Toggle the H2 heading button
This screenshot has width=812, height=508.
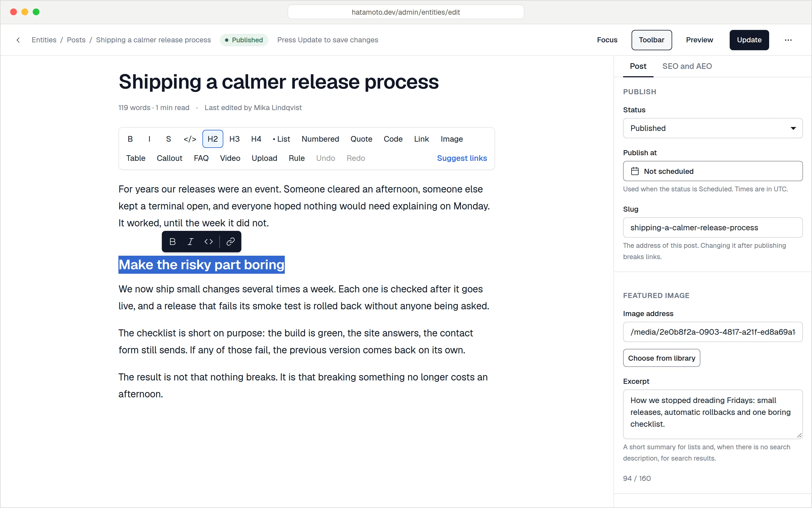[x=213, y=139]
